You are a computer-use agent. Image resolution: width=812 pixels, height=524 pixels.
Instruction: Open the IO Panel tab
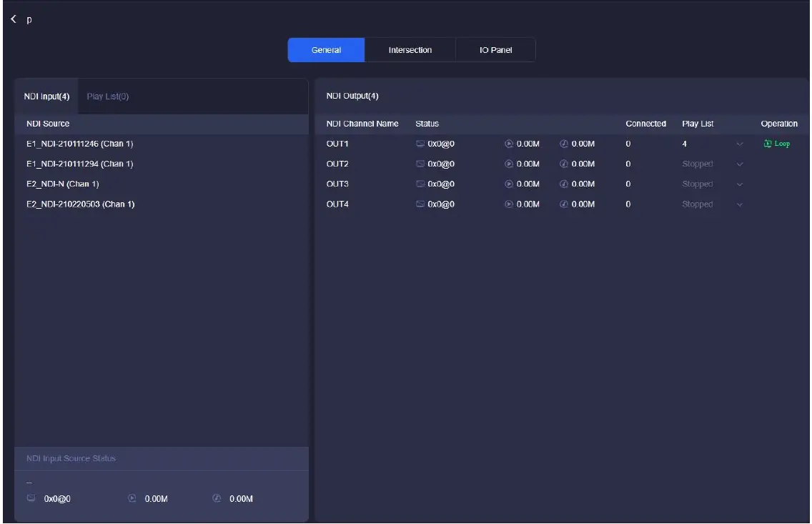(495, 50)
